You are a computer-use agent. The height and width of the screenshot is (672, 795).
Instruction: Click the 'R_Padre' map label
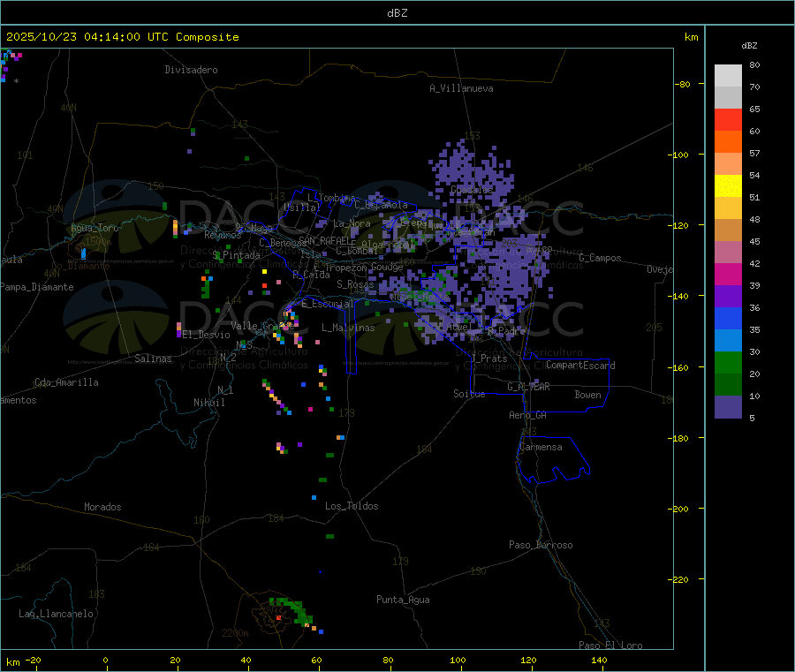coord(506,331)
